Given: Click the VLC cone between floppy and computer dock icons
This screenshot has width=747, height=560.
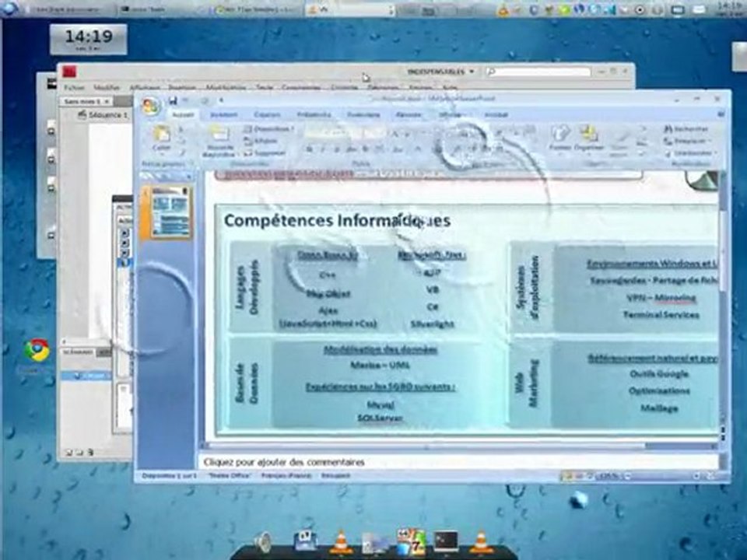Looking at the screenshot, I should 342,542.
